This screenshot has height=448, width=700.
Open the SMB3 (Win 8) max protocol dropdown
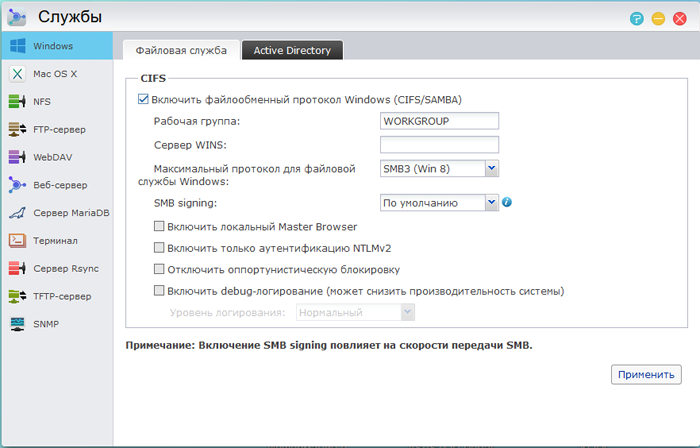coord(439,169)
